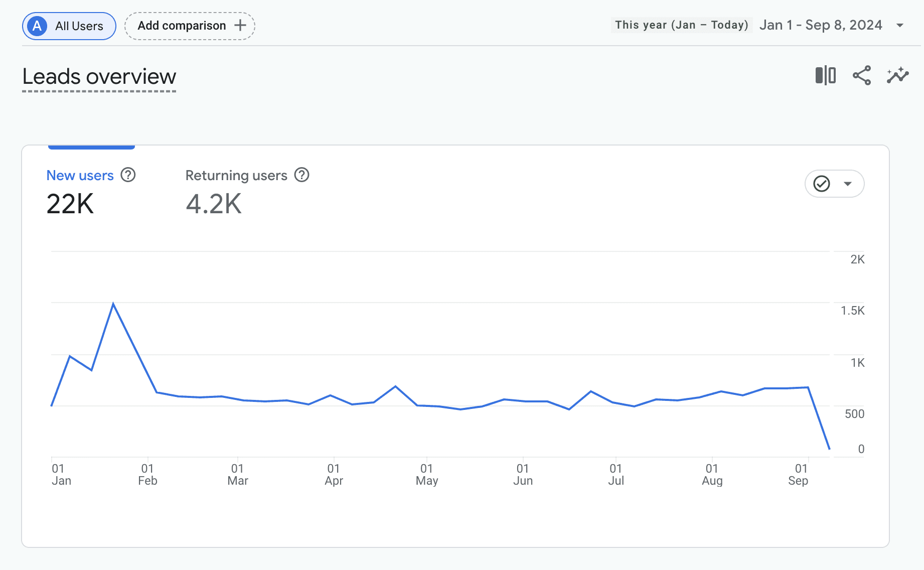924x570 pixels.
Task: Expand the date range dropdown arrow
Action: [x=900, y=25]
